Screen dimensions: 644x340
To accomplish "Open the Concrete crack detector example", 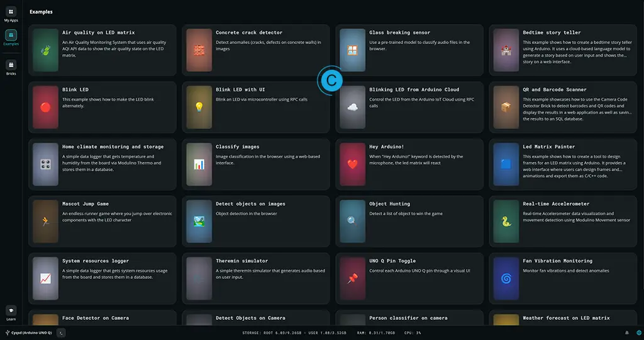I will (249, 33).
